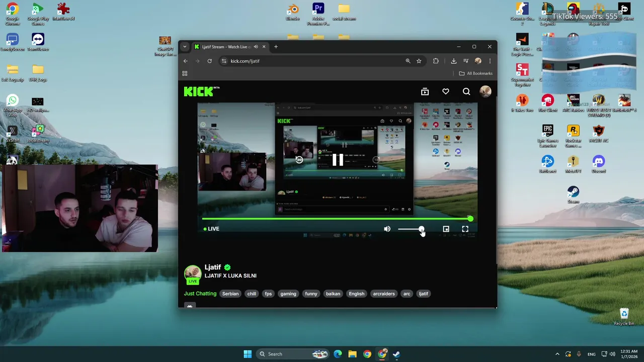Expand Chrome tab search dropdown arrow
The width and height of the screenshot is (644, 362).
185,47
